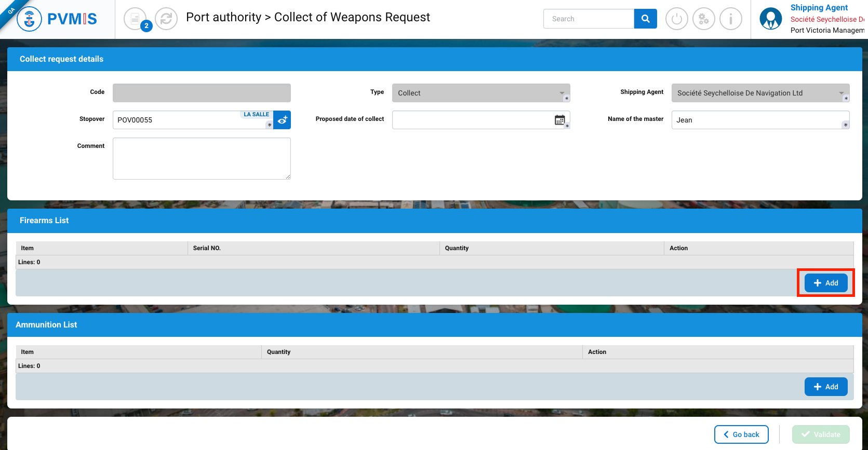This screenshot has height=450, width=868.
Task: Open the documents icon with badge 2
Action: coord(136,19)
